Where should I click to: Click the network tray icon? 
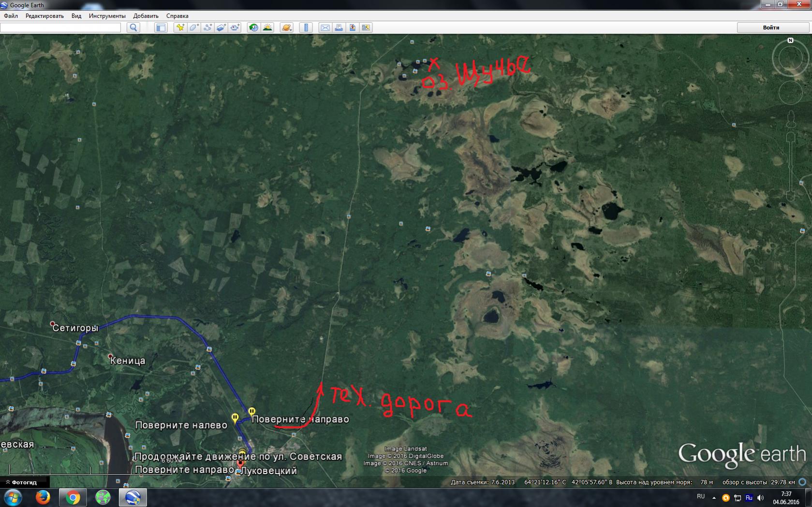click(x=738, y=498)
